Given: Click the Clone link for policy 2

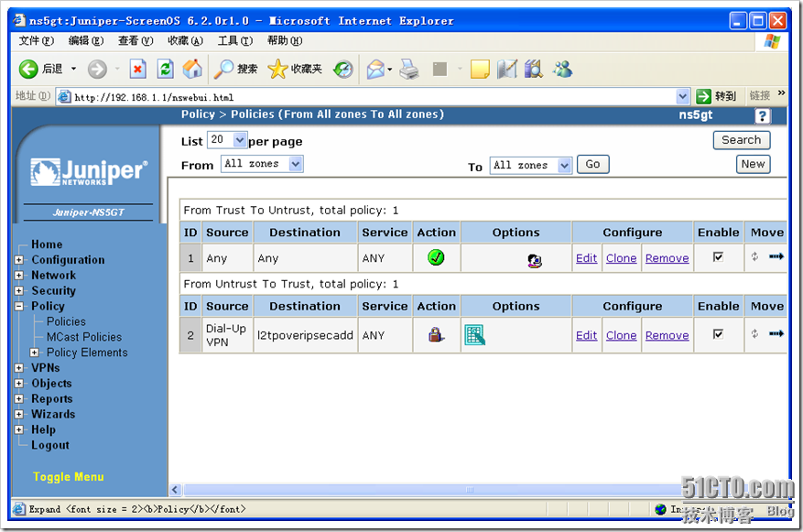Looking at the screenshot, I should tap(621, 335).
